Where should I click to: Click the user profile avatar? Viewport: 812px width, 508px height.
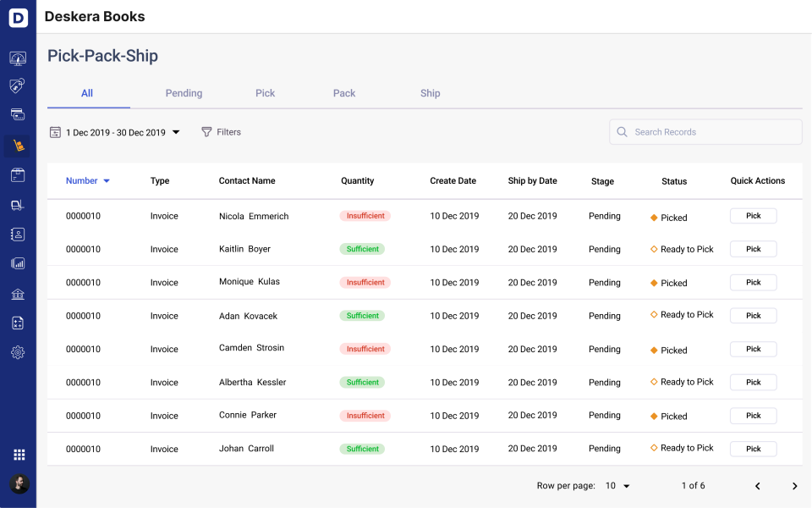[x=19, y=483]
